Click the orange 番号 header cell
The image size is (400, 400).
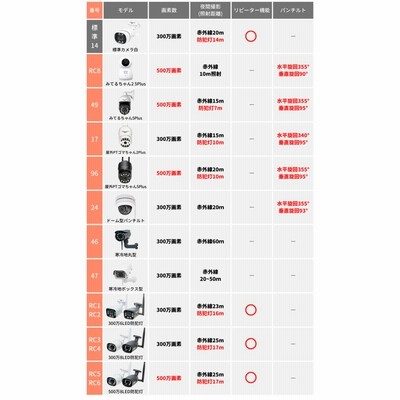tap(95, 10)
